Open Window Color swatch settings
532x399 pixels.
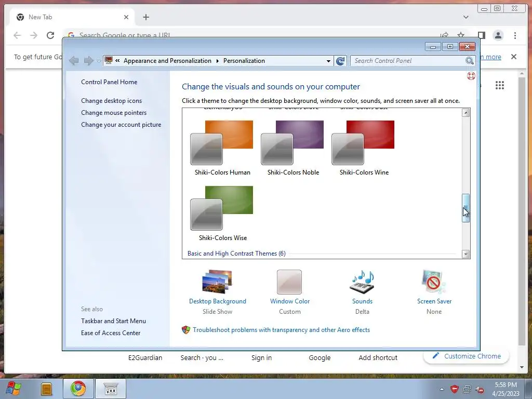(x=289, y=282)
